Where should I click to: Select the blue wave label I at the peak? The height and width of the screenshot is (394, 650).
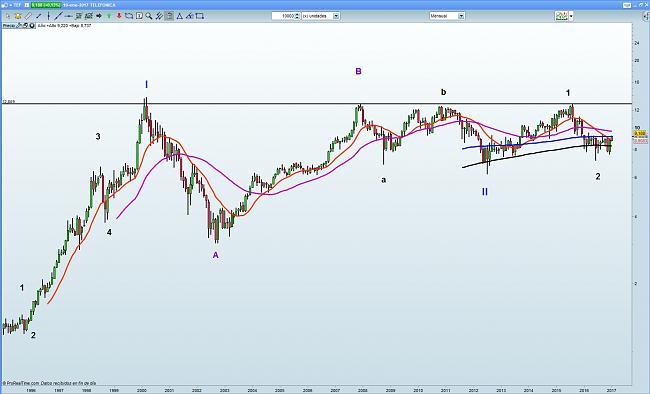(146, 85)
